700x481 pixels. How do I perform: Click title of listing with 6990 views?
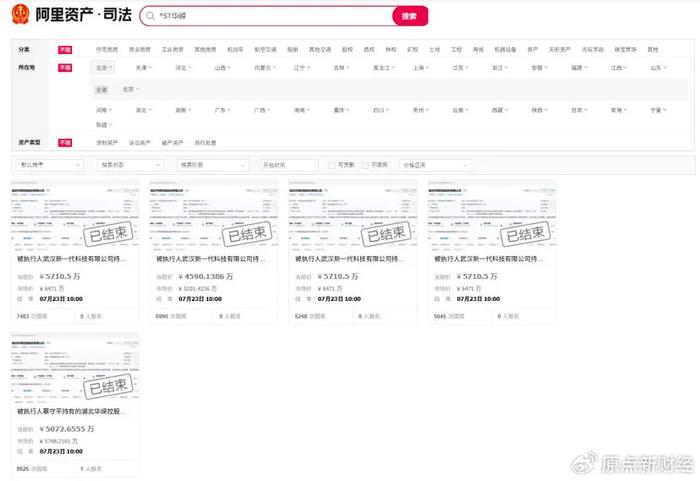[211, 259]
